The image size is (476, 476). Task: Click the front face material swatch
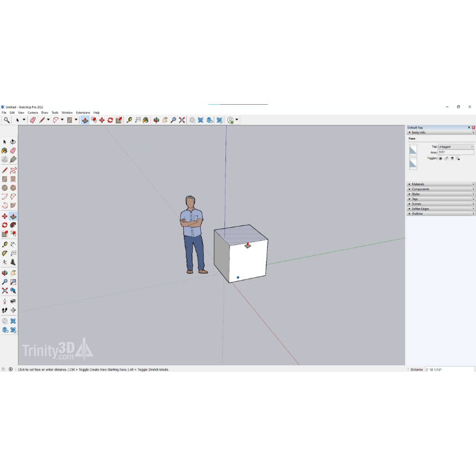(413, 150)
